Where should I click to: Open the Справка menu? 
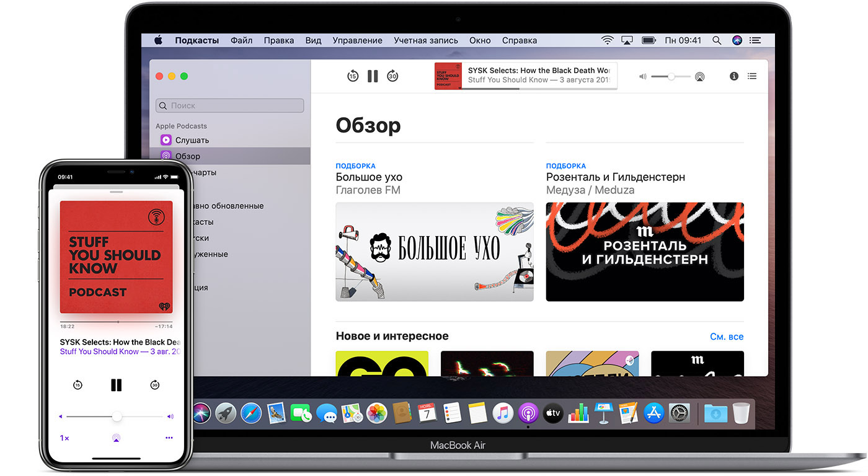click(520, 40)
